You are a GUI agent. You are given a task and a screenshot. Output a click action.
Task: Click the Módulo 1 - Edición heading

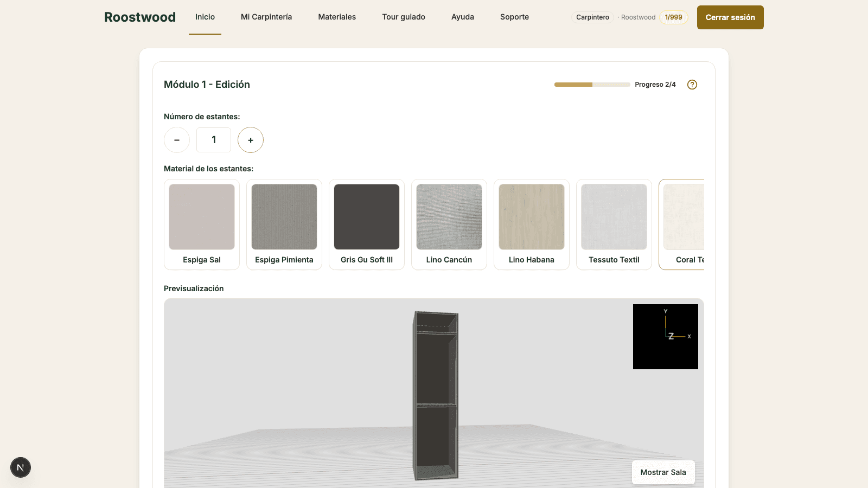click(x=207, y=85)
